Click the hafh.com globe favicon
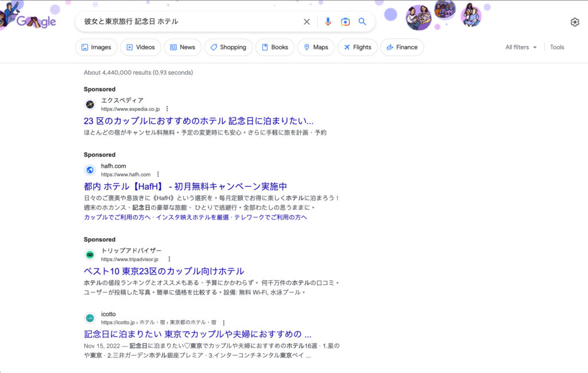This screenshot has height=373, width=588. [90, 170]
